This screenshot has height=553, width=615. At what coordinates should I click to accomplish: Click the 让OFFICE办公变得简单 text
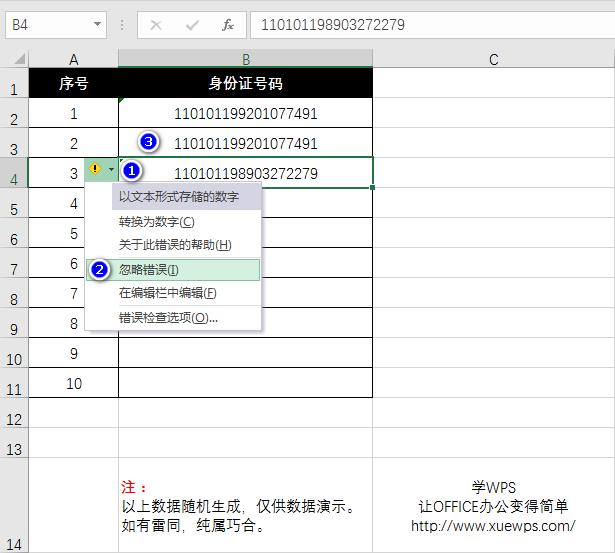pos(493,506)
